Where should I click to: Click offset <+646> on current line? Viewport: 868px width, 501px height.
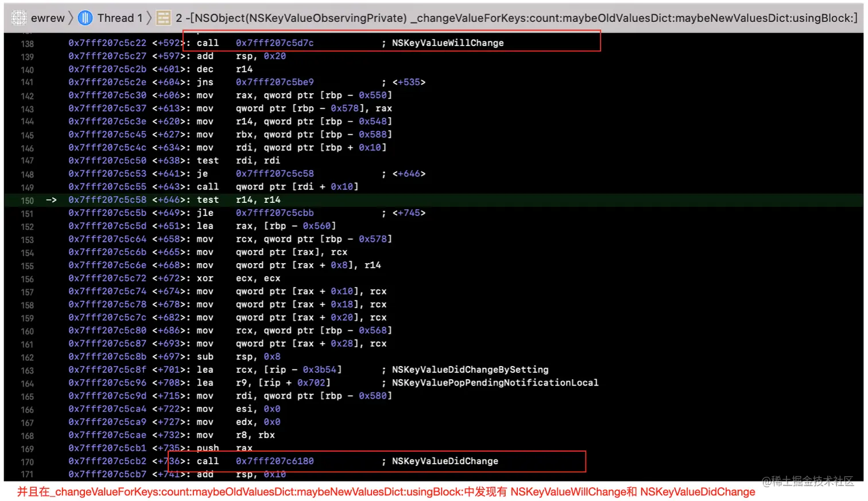tap(169, 200)
